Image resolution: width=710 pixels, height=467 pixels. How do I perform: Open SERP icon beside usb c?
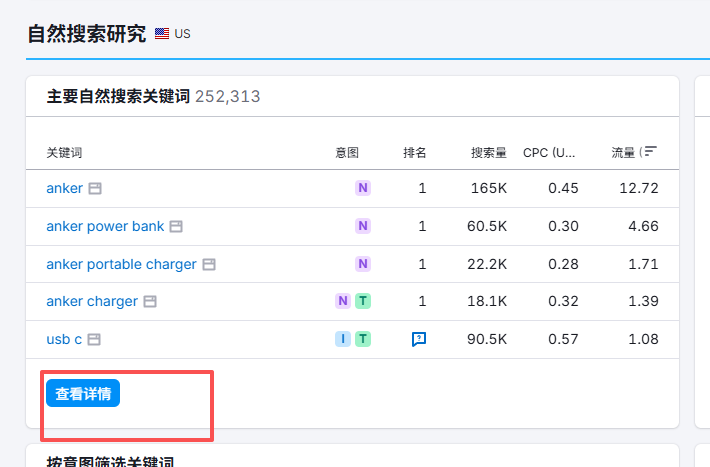coord(95,340)
